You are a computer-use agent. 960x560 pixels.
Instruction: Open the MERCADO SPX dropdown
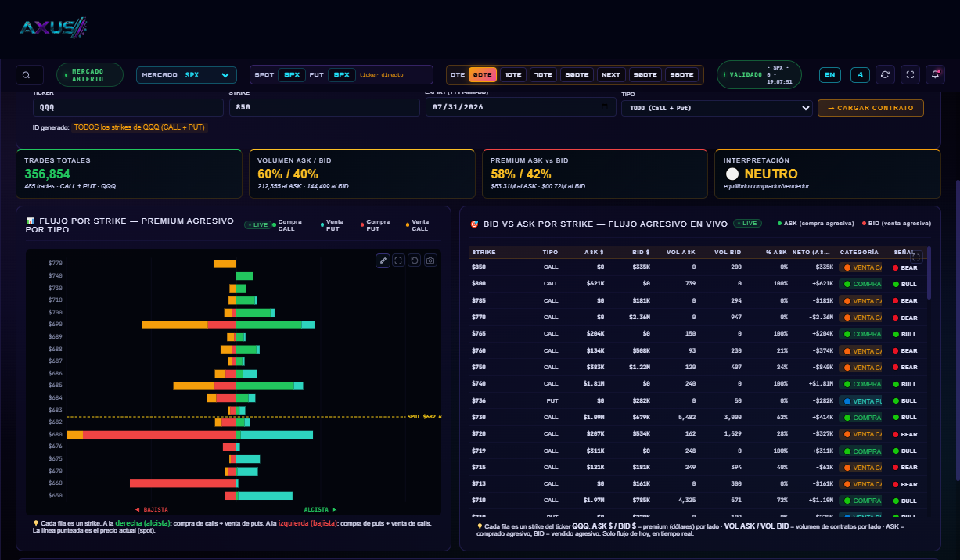pyautogui.click(x=186, y=75)
